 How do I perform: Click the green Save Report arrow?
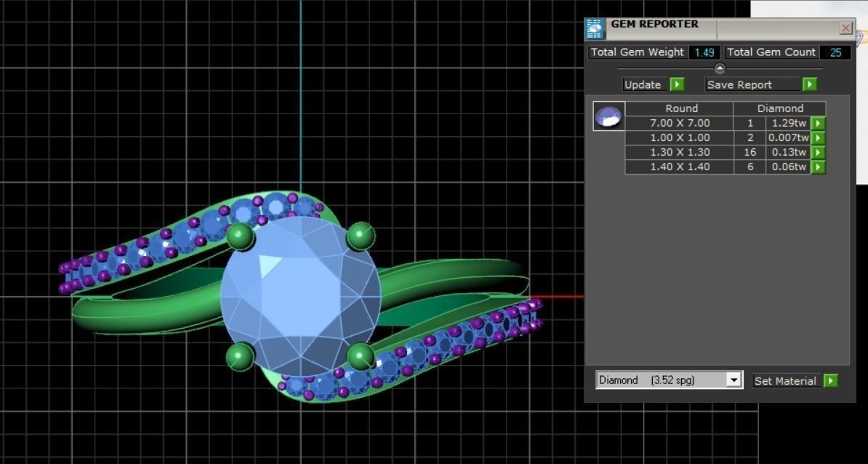point(809,84)
